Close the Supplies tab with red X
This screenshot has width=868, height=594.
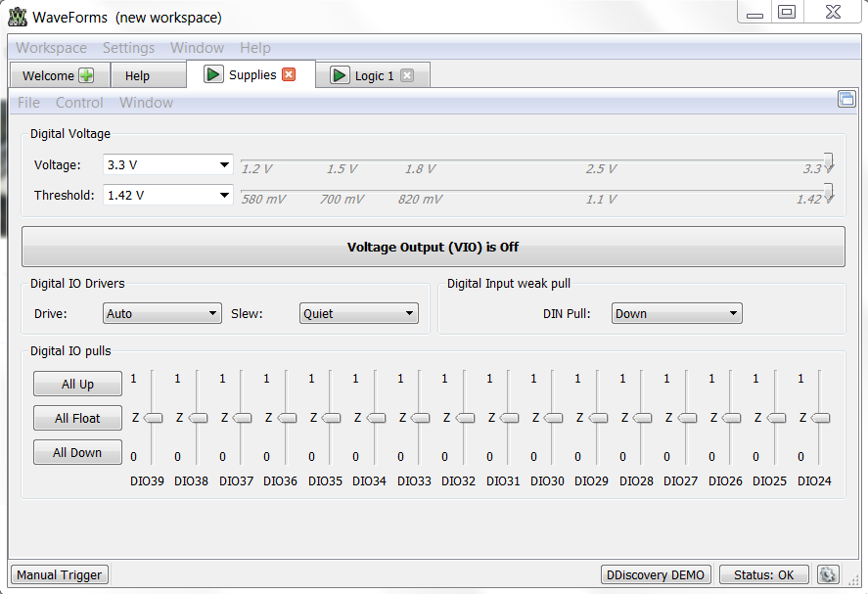(x=289, y=74)
